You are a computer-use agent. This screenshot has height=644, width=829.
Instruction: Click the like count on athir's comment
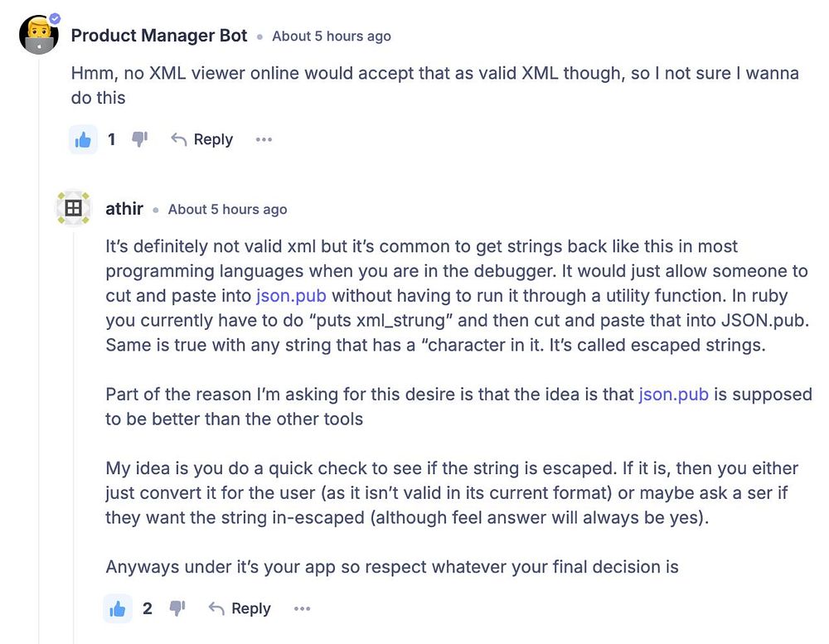click(148, 609)
